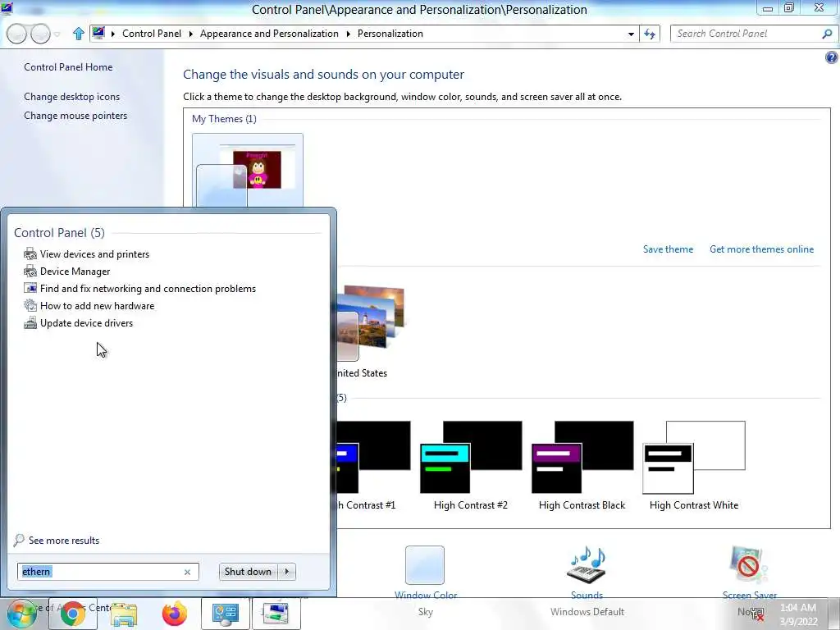This screenshot has height=630, width=840.
Task: Click the search magnifier in Control Panel
Action: pos(827,34)
